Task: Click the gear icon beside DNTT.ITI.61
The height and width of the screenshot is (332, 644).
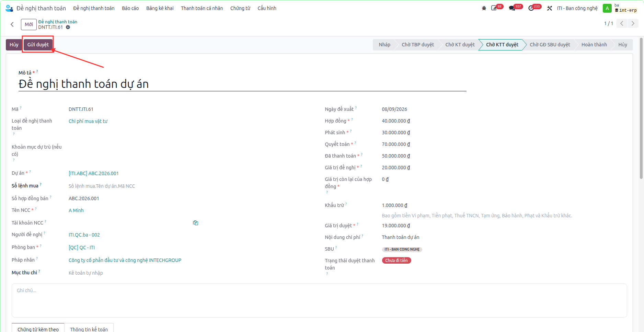Action: pyautogui.click(x=68, y=27)
